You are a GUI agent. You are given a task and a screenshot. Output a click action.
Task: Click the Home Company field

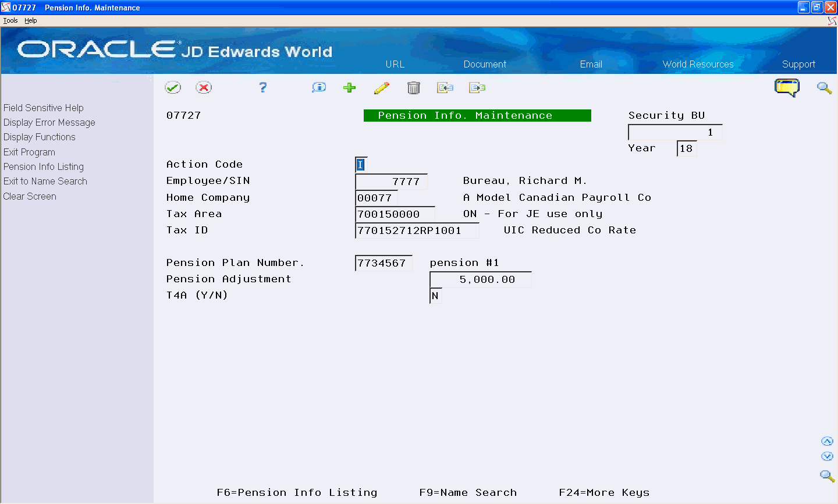377,198
